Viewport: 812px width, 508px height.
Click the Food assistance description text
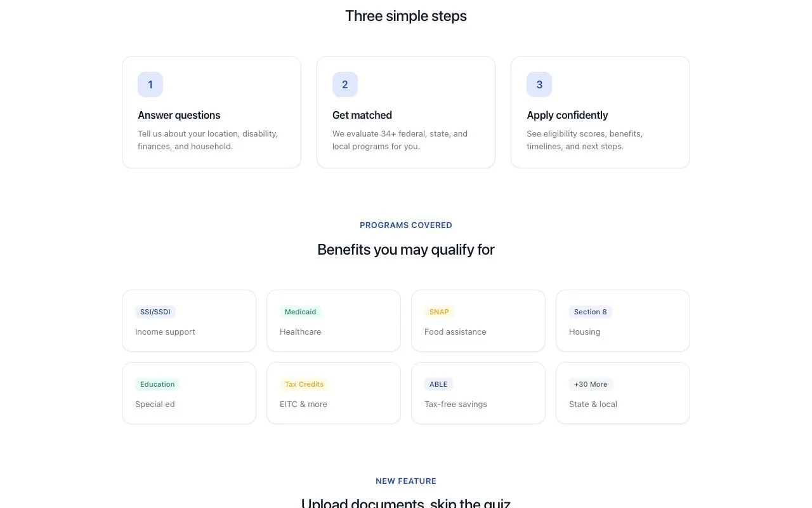point(455,332)
